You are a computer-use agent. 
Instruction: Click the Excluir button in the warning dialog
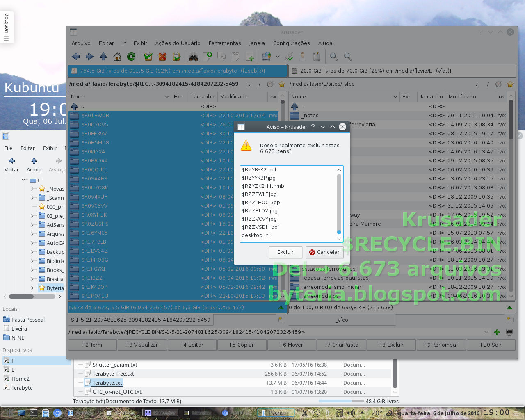pyautogui.click(x=285, y=252)
